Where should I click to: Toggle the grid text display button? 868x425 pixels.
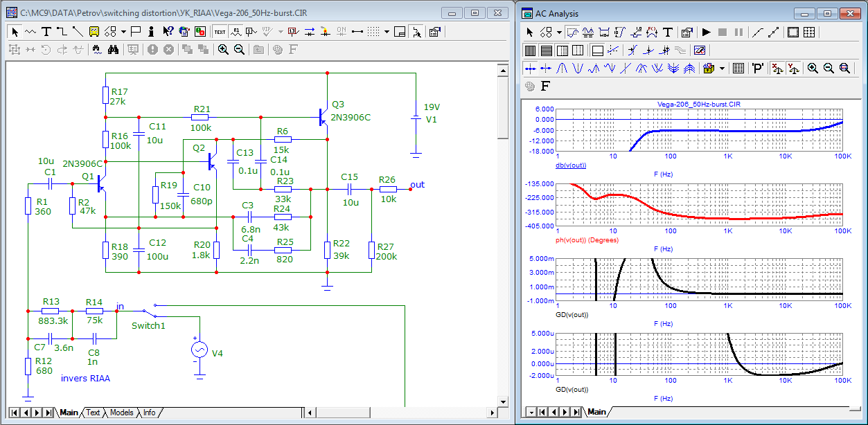pos(220,31)
